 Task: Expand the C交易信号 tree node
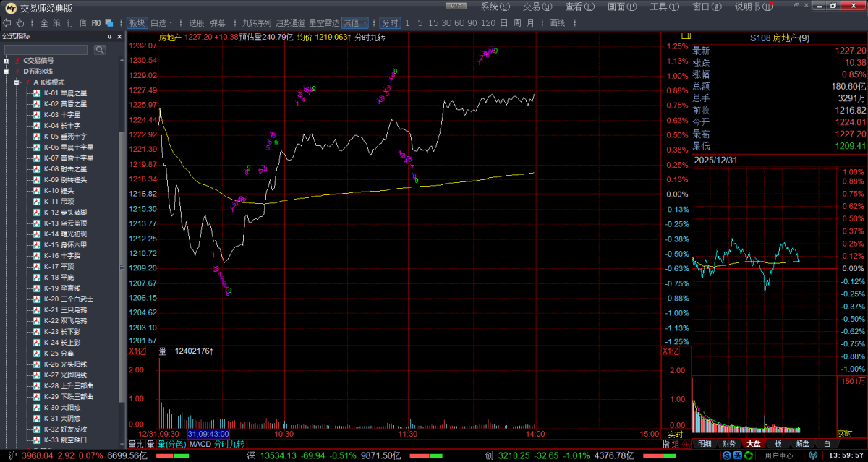(x=6, y=61)
